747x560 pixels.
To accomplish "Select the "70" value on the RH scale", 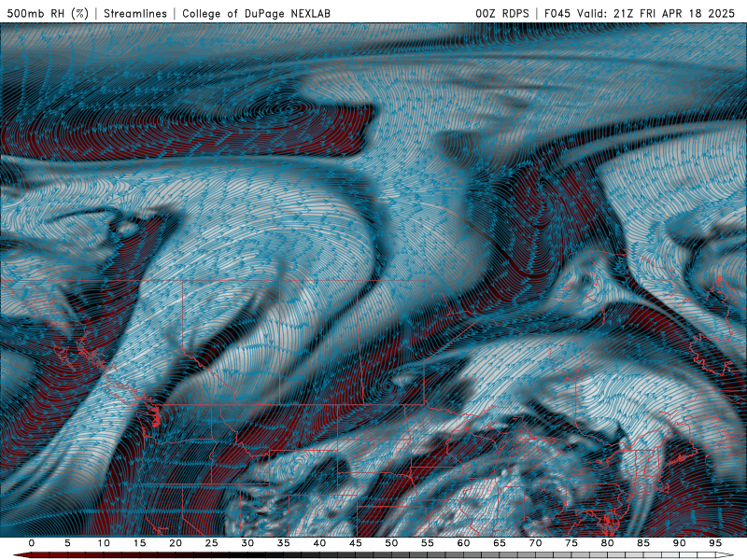I will click(535, 543).
